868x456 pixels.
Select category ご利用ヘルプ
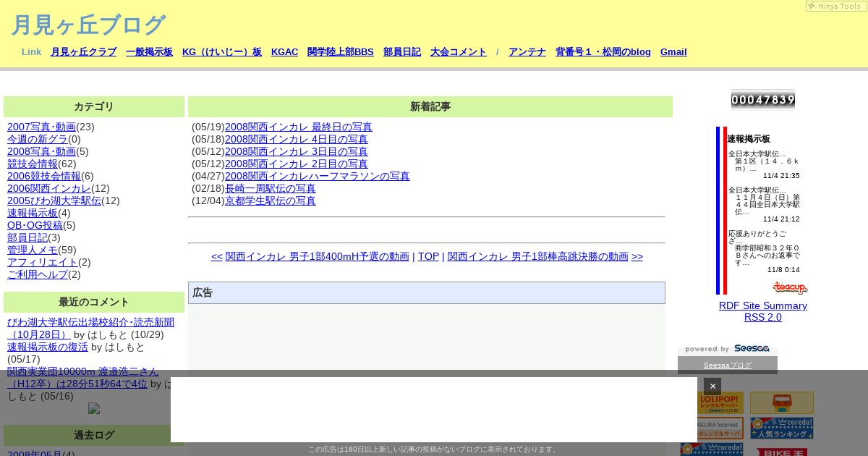(x=38, y=274)
